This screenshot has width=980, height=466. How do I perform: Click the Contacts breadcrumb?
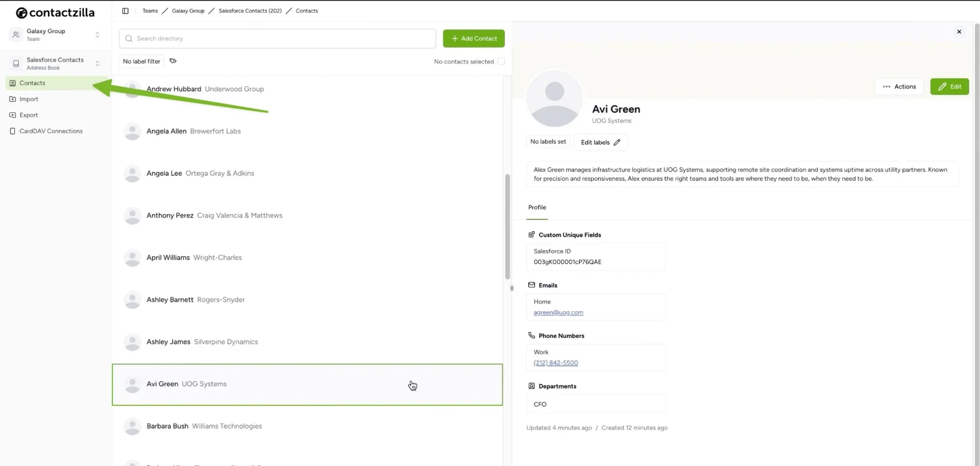(x=307, y=11)
